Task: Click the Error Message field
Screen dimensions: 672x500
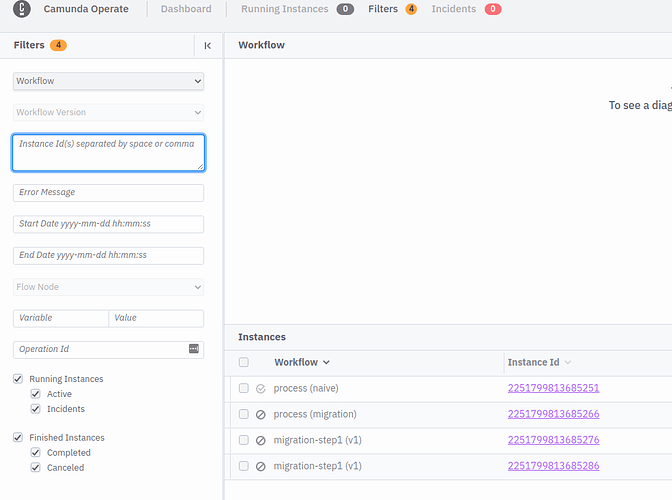Action: pyautogui.click(x=108, y=193)
